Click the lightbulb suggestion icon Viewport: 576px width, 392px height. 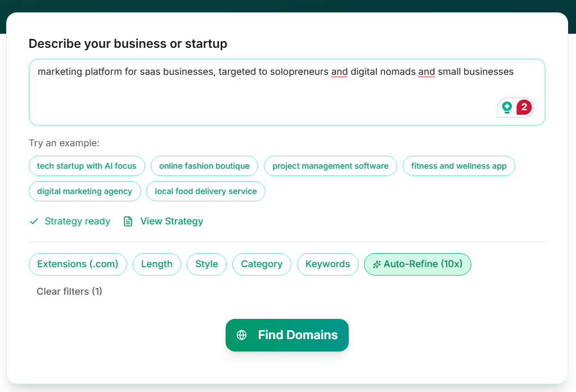click(x=507, y=107)
